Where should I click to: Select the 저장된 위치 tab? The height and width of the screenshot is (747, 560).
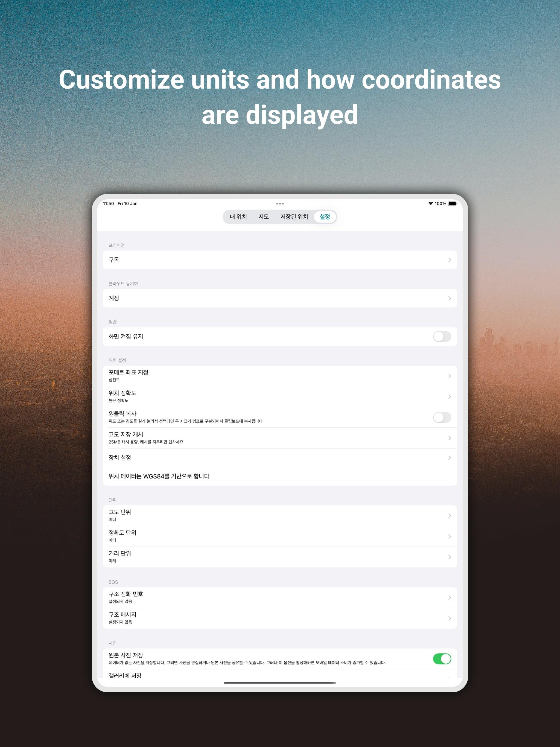tap(294, 217)
